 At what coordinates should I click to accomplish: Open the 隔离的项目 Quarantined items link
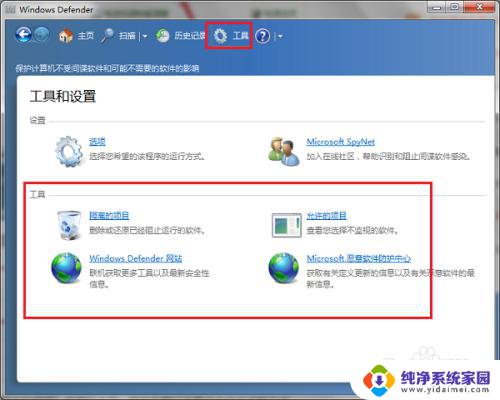click(x=109, y=215)
